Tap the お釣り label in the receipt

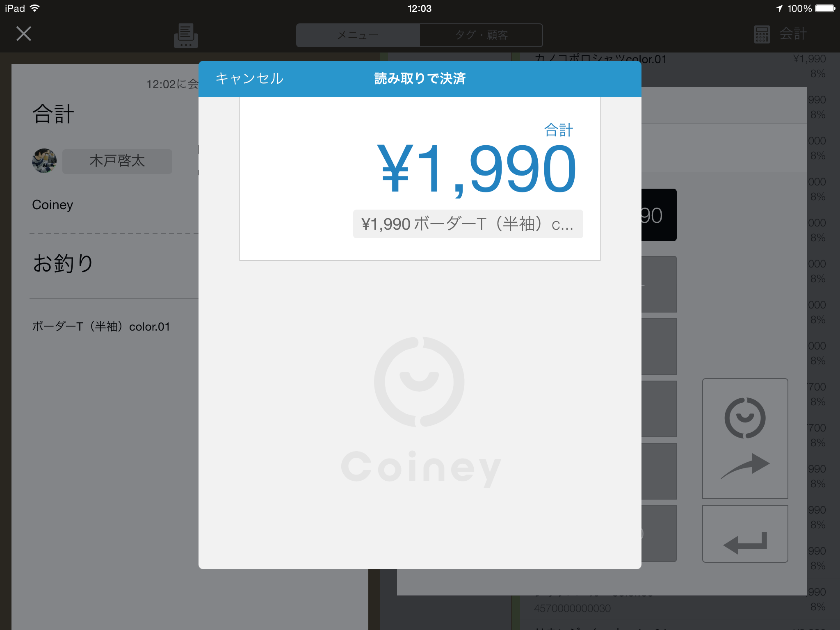(63, 263)
